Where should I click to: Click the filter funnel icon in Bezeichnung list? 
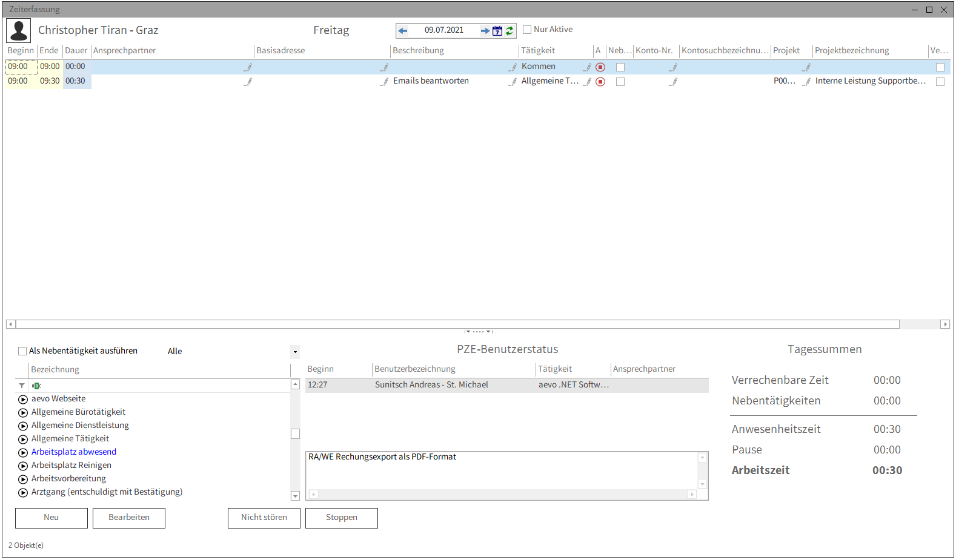(22, 386)
